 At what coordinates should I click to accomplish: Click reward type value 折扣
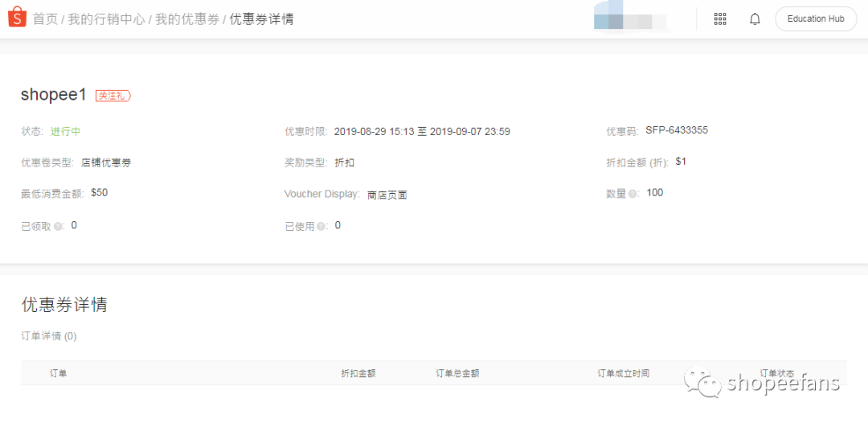click(344, 162)
